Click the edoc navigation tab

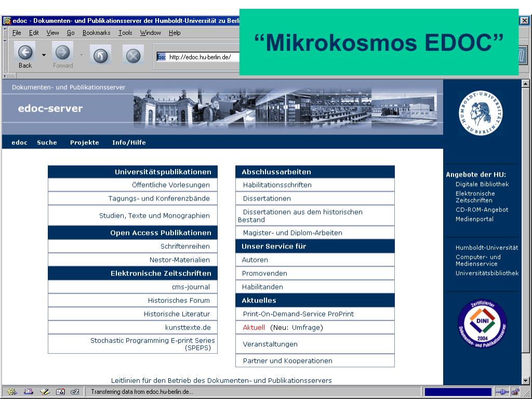point(19,142)
